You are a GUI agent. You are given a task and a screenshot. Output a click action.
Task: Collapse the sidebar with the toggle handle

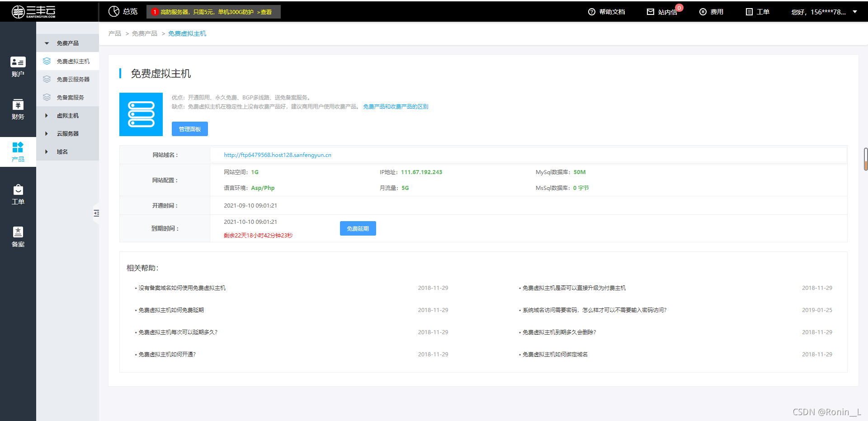[x=96, y=213]
